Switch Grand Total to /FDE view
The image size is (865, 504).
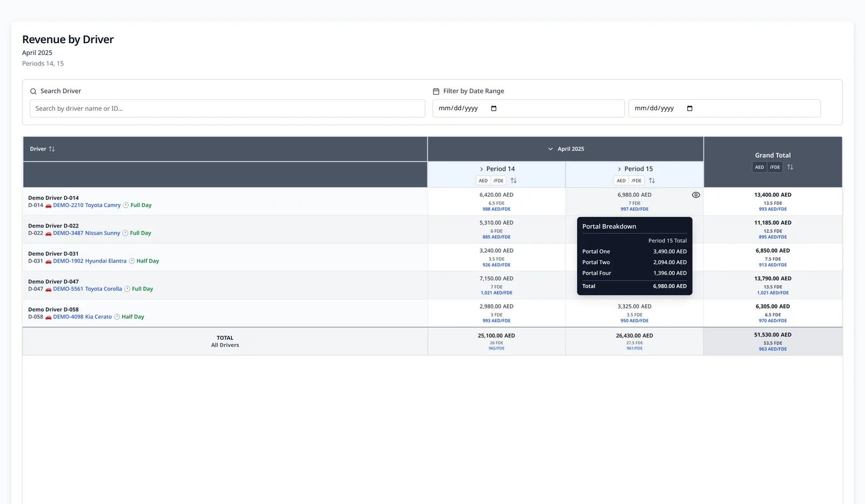[x=775, y=167]
